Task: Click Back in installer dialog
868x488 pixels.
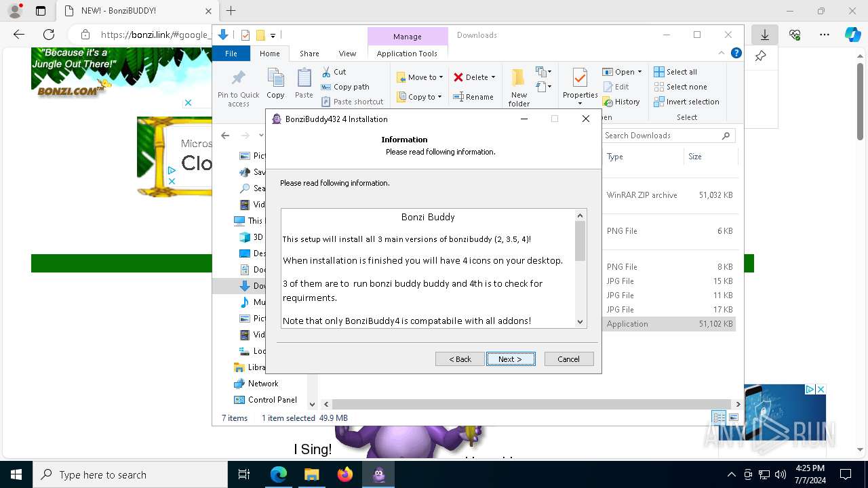Action: 460,359
